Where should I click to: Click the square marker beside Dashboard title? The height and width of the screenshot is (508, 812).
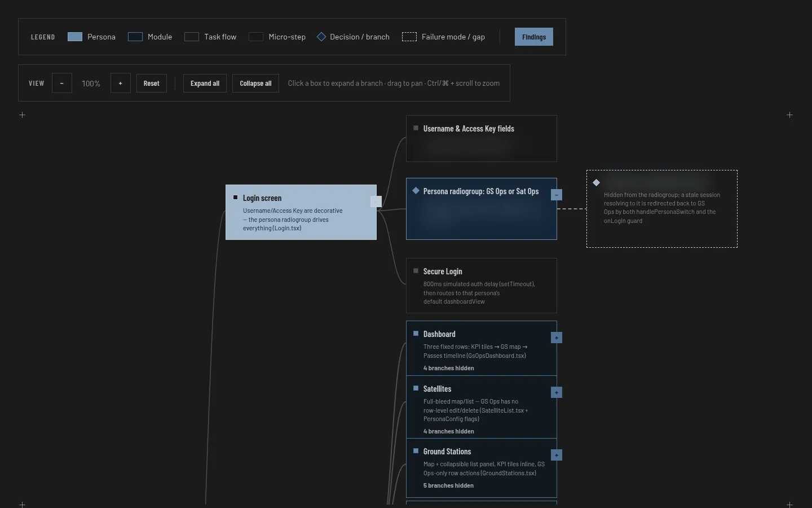[x=416, y=334]
